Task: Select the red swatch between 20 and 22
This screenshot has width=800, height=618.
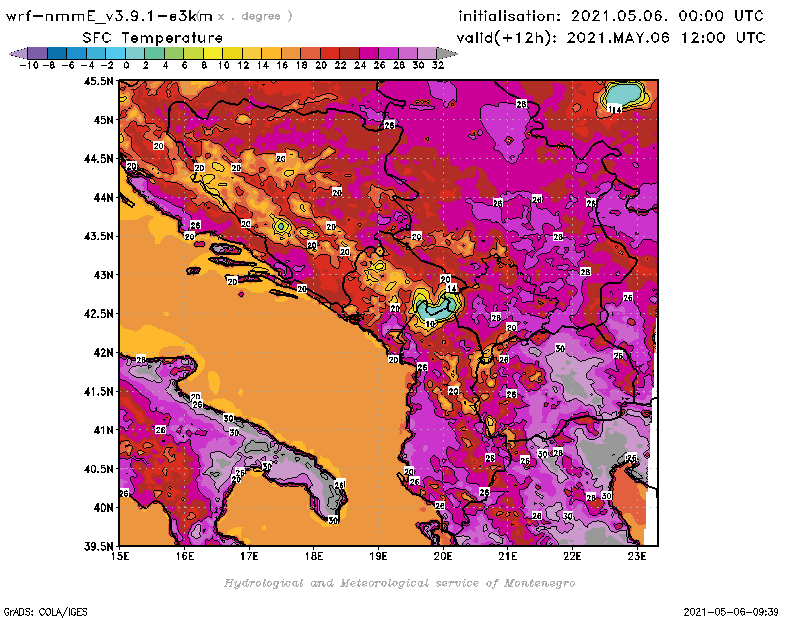Action: (x=330, y=52)
